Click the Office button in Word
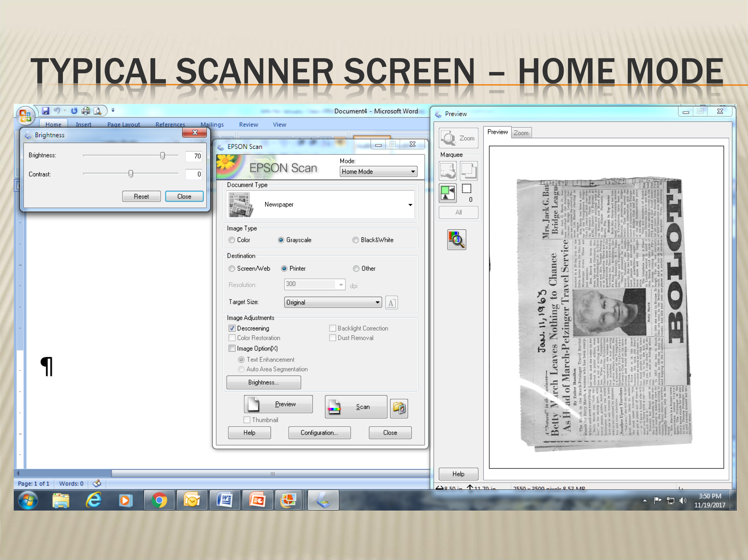 click(x=26, y=116)
